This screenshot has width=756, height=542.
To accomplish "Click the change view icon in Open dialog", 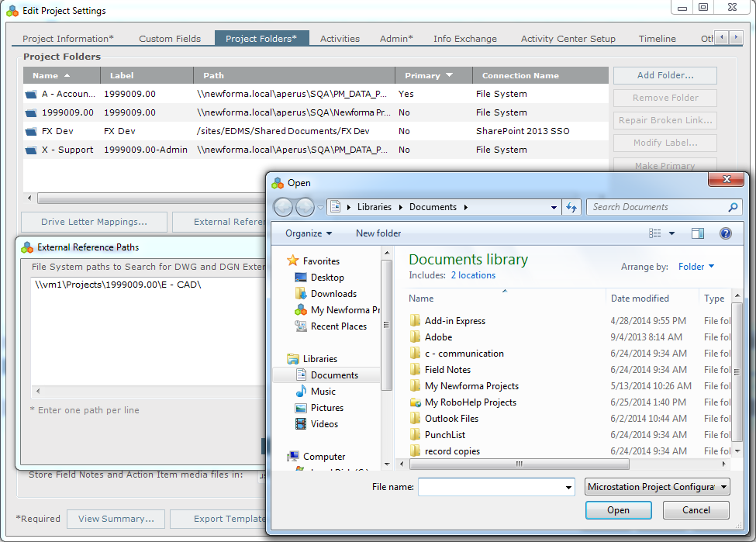I will pyautogui.click(x=654, y=233).
